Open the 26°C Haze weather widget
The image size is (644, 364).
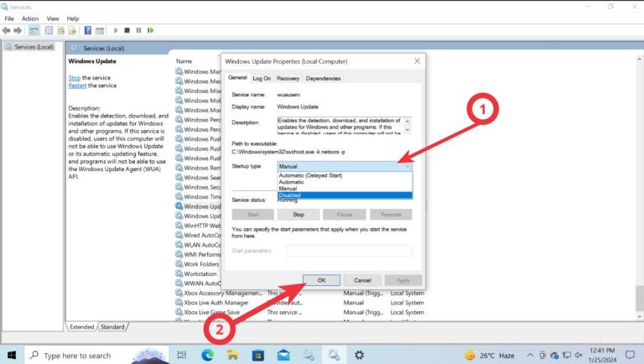(490, 356)
